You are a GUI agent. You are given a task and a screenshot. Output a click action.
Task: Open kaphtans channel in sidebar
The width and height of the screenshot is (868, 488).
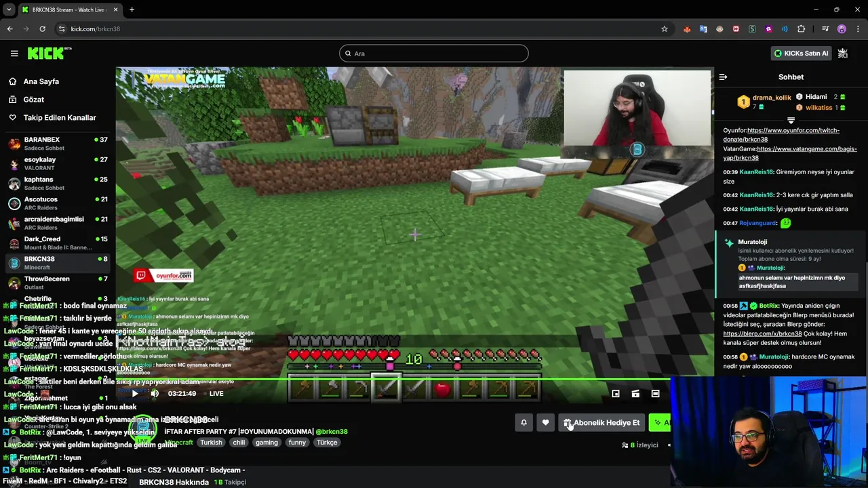(x=58, y=183)
